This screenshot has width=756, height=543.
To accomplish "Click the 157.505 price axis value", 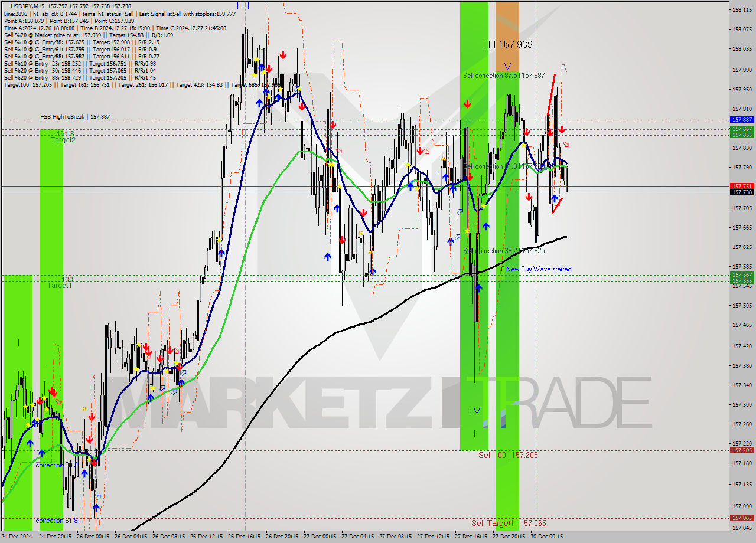I will (x=742, y=305).
